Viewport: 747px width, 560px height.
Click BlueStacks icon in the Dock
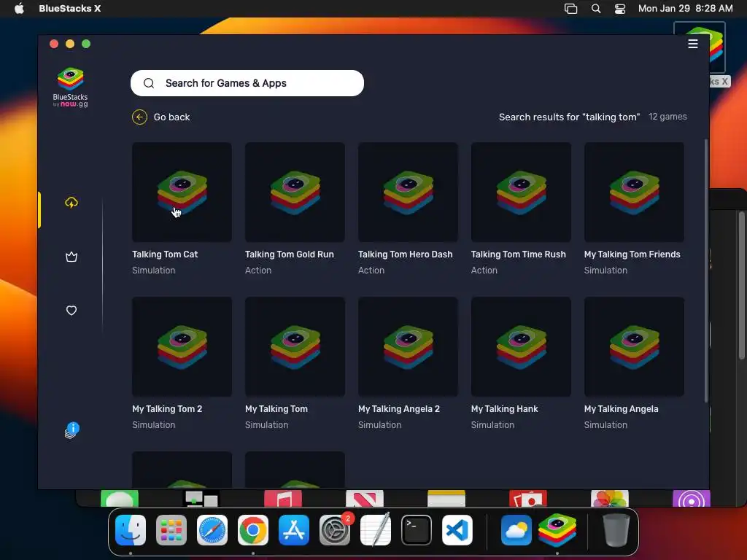pyautogui.click(x=557, y=530)
